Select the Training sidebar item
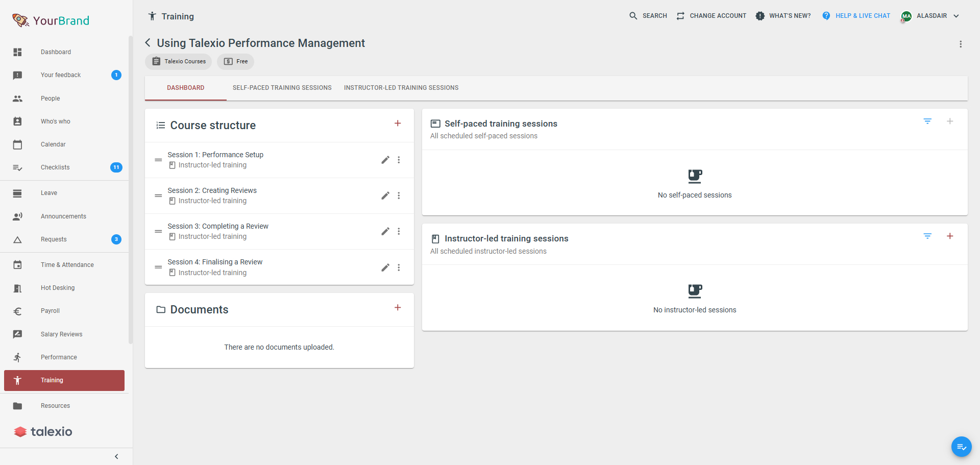The width and height of the screenshot is (980, 465). [64, 380]
